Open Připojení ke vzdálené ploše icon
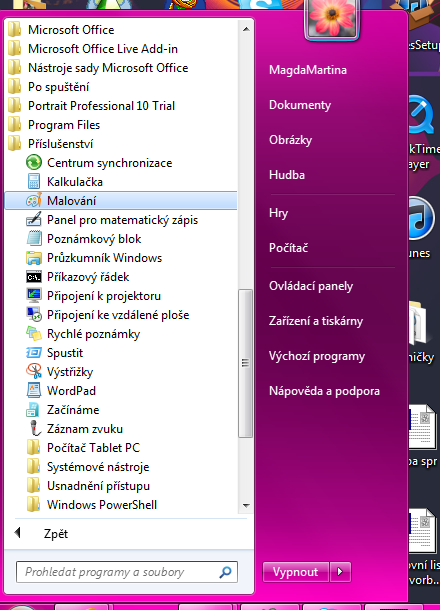 click(x=34, y=315)
